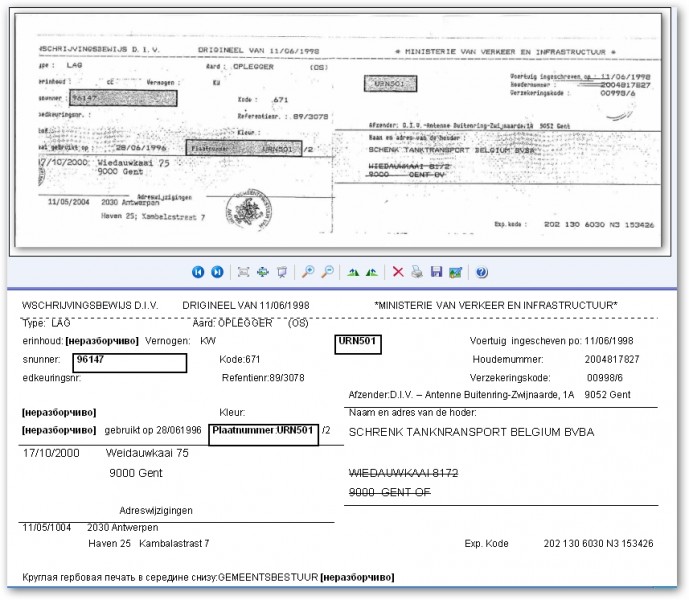Image resolution: width=689 pixels, height=600 pixels.
Task: Select the date '17/10/2000' in the translation
Action: [x=51, y=453]
